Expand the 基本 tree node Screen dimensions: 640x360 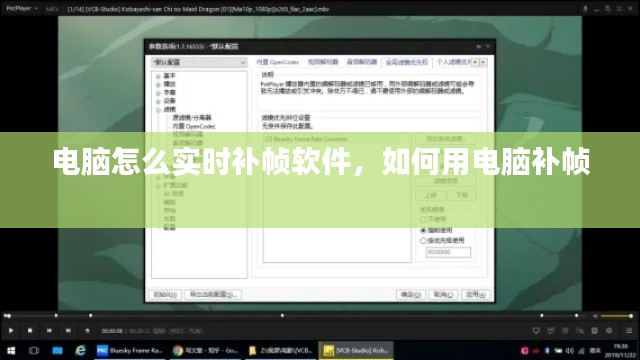pyautogui.click(x=158, y=76)
